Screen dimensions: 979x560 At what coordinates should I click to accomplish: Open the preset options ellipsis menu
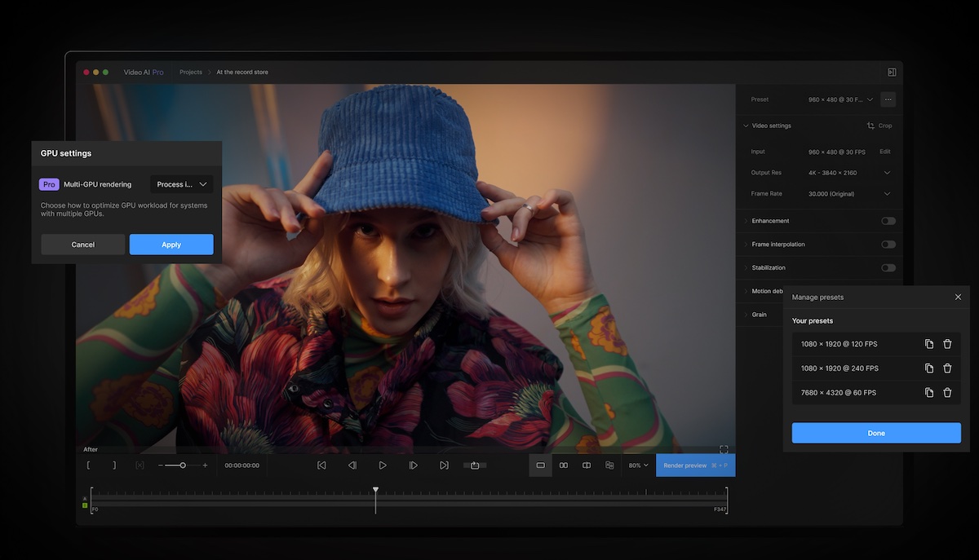(x=887, y=99)
